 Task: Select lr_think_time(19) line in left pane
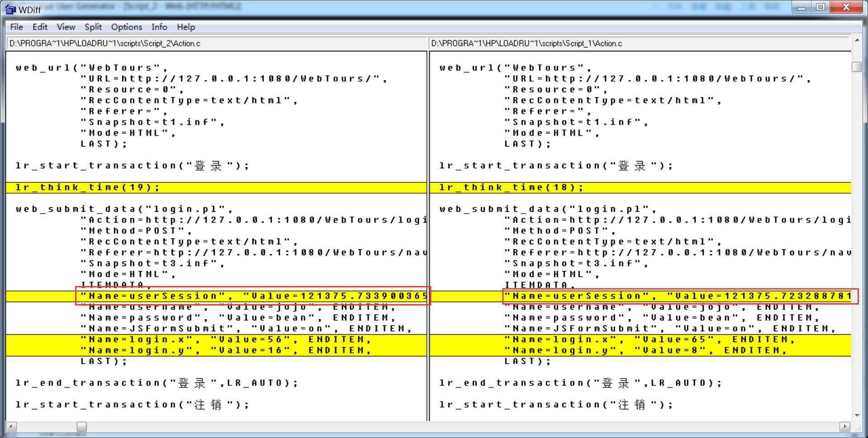click(x=216, y=187)
